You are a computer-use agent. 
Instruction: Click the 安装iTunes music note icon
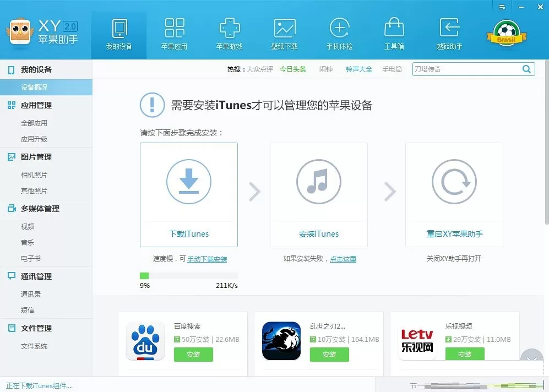pos(319,181)
